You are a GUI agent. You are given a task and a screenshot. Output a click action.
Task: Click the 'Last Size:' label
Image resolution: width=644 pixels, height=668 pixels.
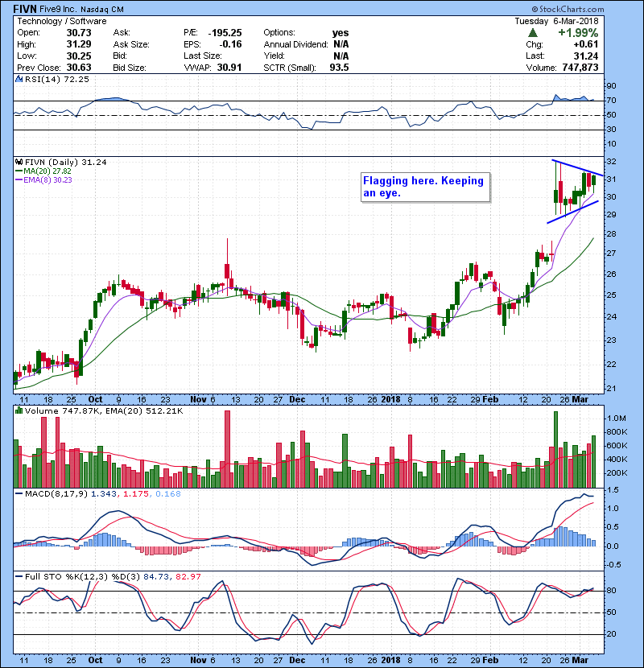203,56
